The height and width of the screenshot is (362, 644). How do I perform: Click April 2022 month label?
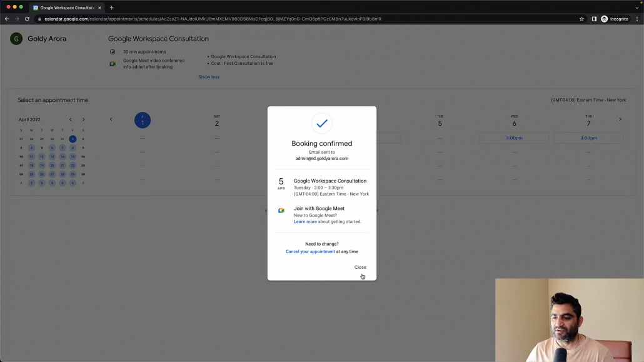coord(29,119)
